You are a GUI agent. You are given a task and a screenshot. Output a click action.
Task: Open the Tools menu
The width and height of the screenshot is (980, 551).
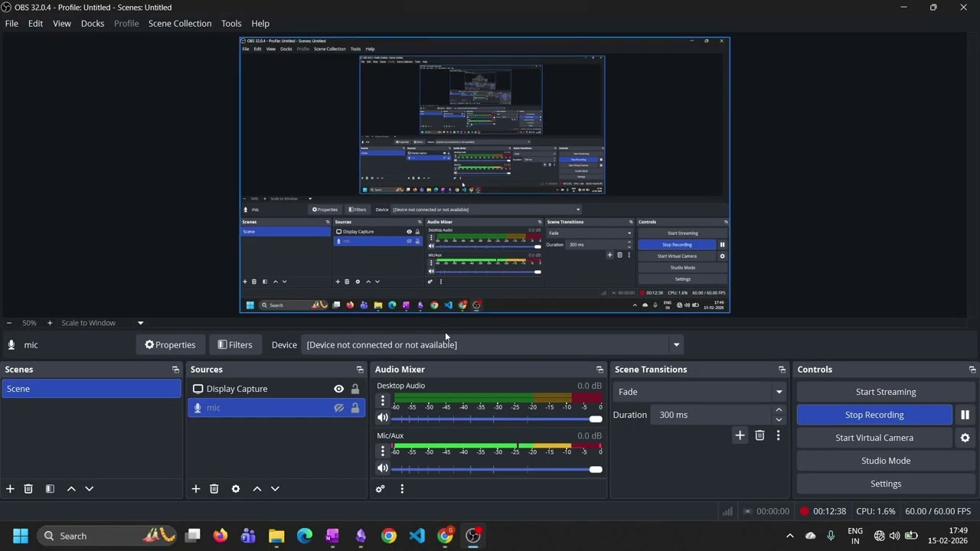click(x=231, y=24)
